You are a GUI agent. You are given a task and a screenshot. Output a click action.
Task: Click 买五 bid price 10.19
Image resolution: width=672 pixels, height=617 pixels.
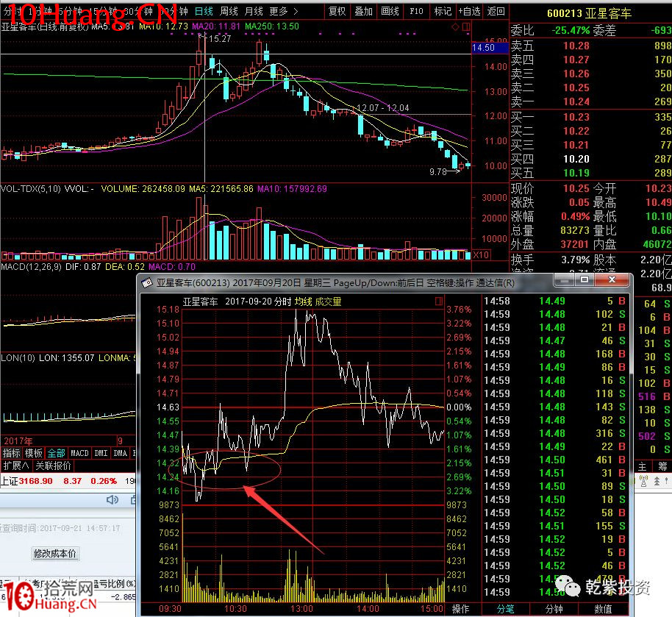click(576, 174)
